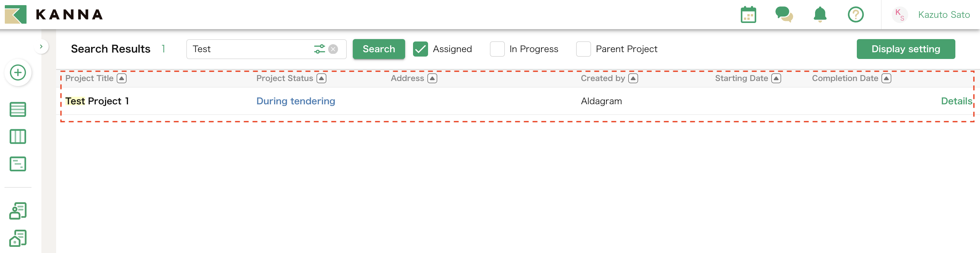Sort by the Project Title column arrow

coord(121,78)
